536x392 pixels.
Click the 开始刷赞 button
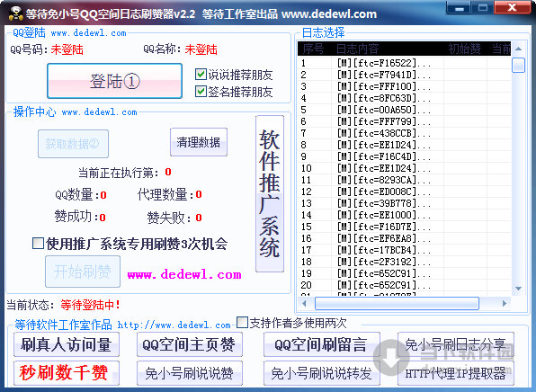pyautogui.click(x=83, y=272)
